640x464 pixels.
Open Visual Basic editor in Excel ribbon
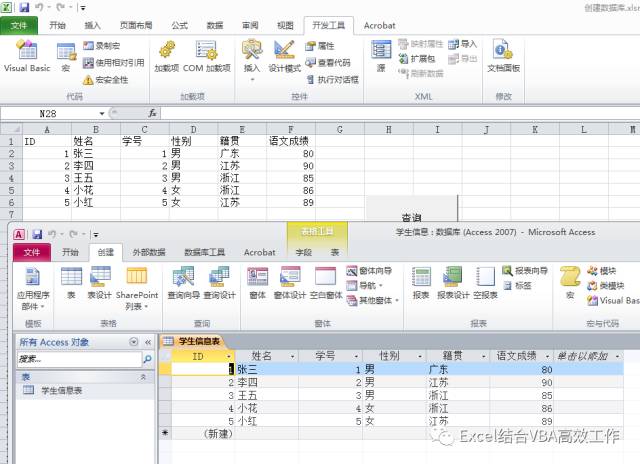27,57
